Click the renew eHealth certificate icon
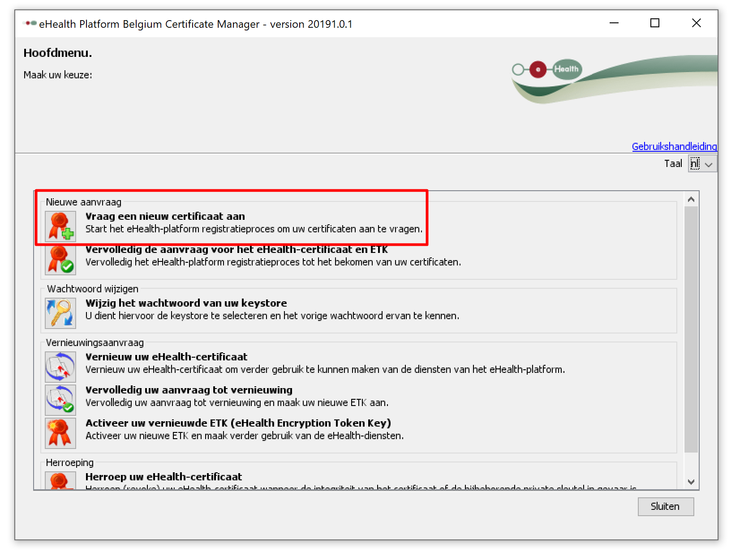The width and height of the screenshot is (744, 560). point(60,367)
